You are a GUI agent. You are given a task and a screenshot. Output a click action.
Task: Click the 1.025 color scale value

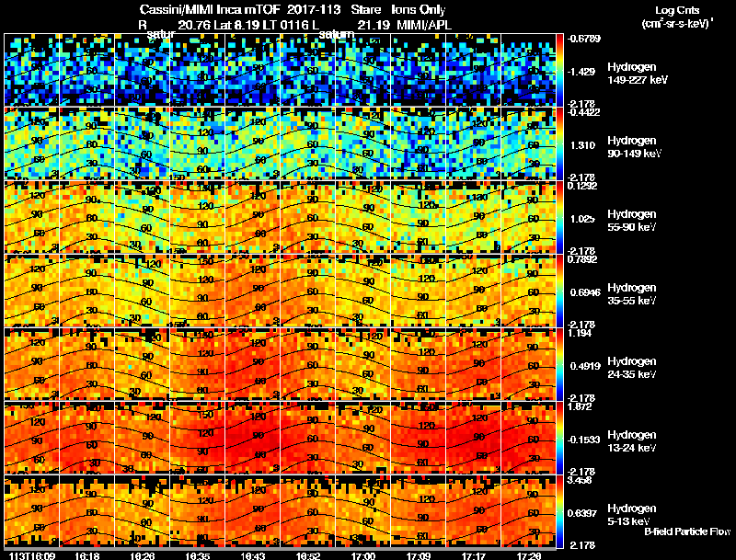pos(582,219)
